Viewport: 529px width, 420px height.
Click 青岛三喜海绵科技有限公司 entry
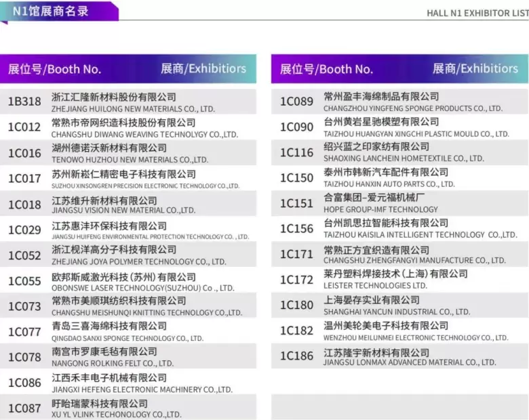109,326
